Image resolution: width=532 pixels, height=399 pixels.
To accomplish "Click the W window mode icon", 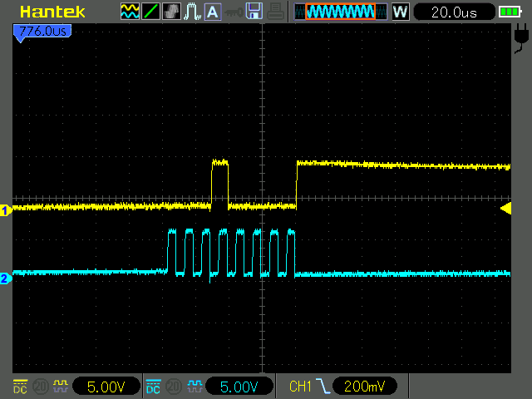I will click(x=401, y=12).
